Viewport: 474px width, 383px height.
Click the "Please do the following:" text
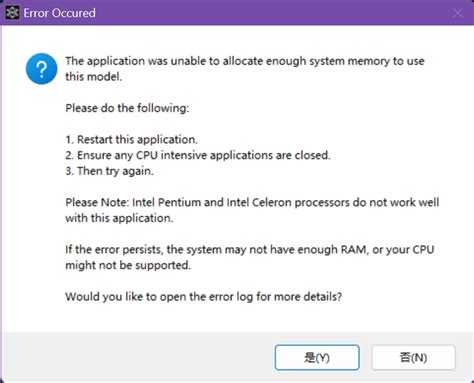tap(127, 108)
